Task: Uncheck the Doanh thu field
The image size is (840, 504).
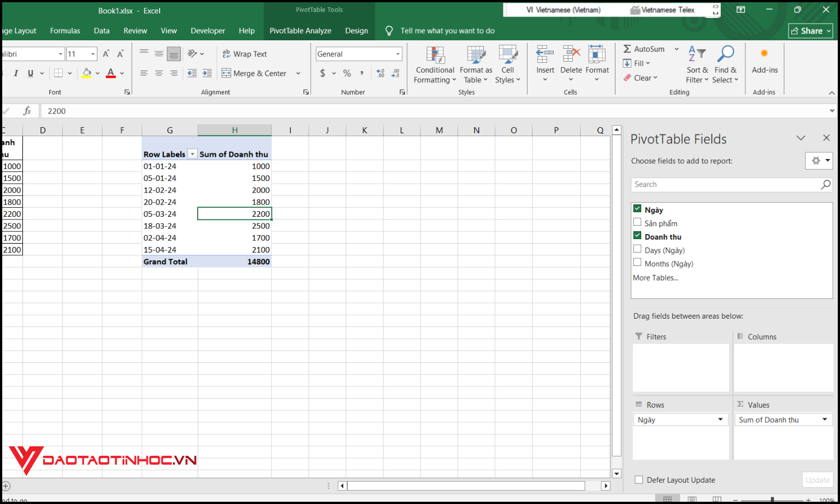Action: pos(637,235)
